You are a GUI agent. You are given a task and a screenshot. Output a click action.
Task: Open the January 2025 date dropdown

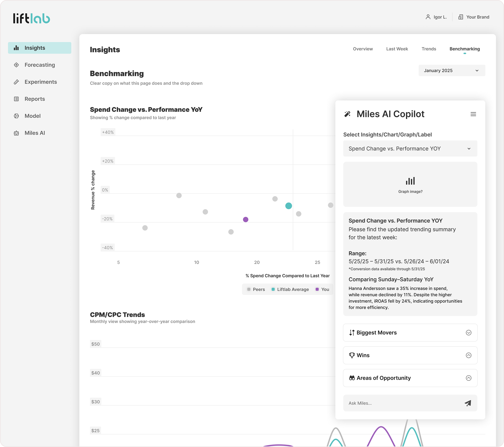(452, 71)
